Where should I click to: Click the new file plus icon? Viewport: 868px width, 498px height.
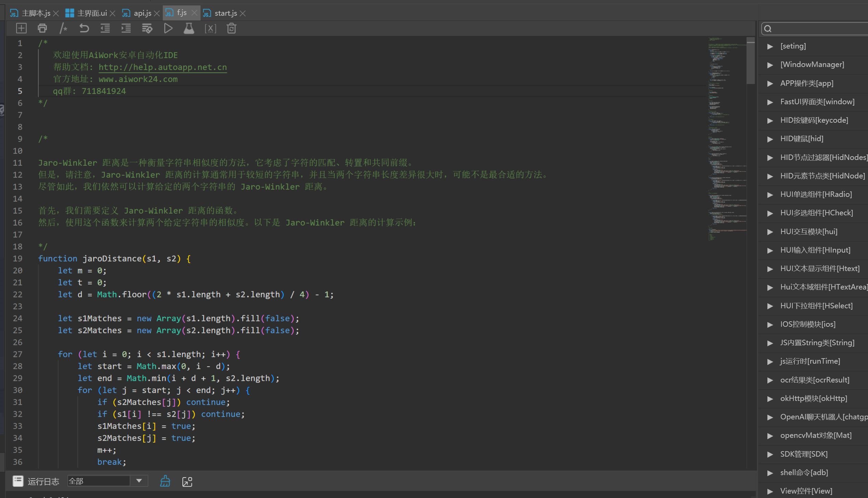tap(21, 28)
